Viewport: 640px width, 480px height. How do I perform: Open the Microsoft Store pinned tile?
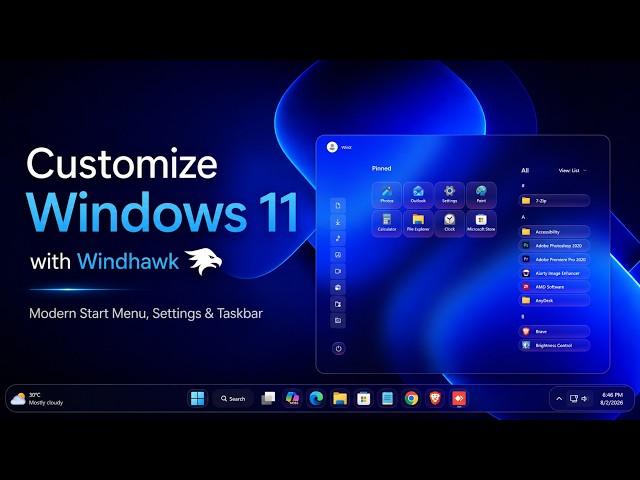point(481,223)
